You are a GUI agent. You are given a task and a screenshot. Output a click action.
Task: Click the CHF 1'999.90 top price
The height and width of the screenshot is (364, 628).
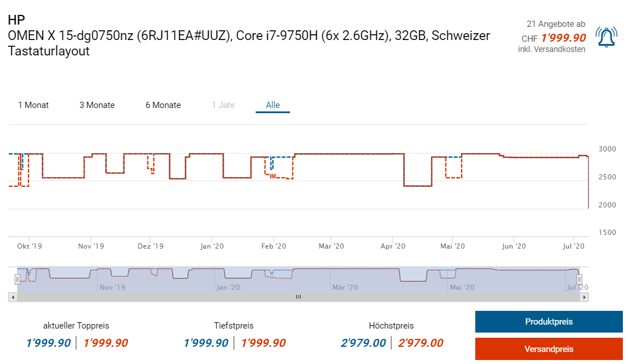pos(554,38)
